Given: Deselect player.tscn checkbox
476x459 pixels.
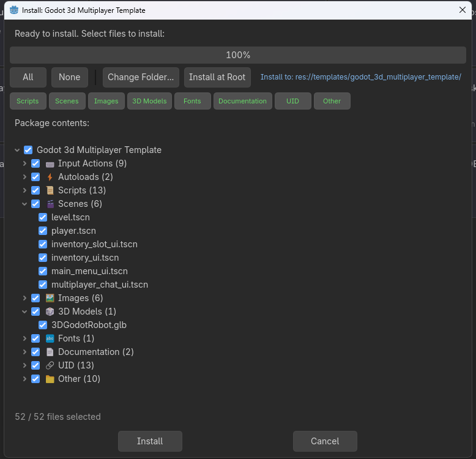Looking at the screenshot, I should [43, 231].
